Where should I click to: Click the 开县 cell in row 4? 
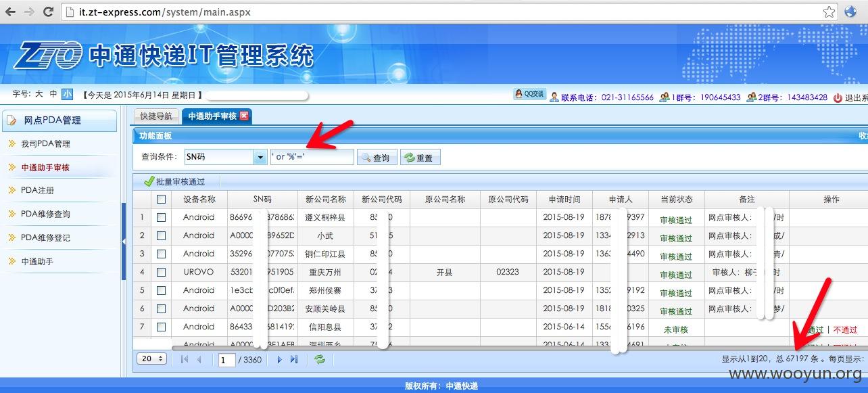click(x=444, y=272)
